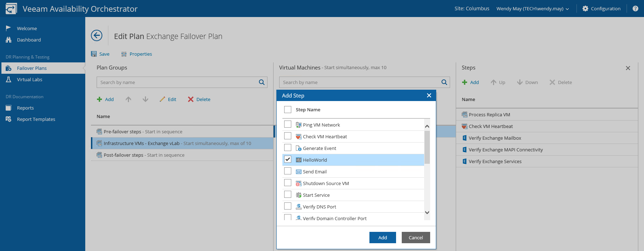
Task: Add a new plan group
Action: (x=105, y=99)
